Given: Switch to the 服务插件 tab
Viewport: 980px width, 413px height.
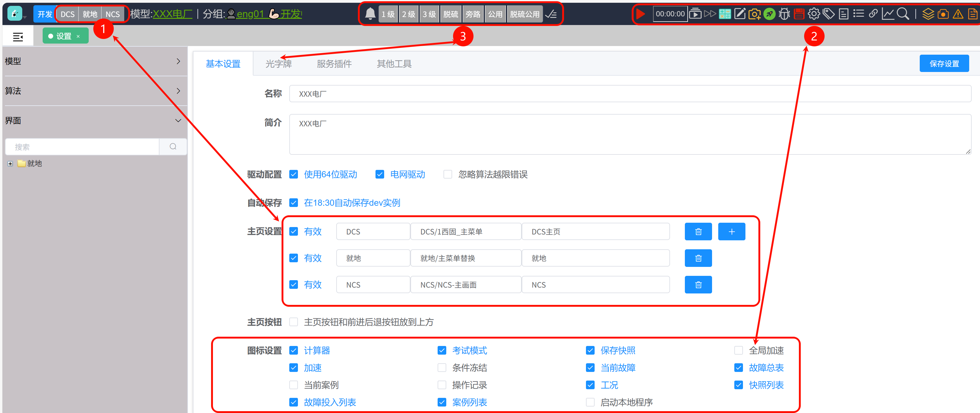Looking at the screenshot, I should (334, 64).
